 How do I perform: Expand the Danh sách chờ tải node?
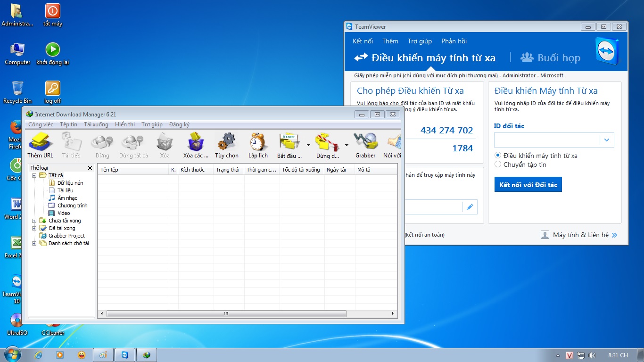coord(34,243)
